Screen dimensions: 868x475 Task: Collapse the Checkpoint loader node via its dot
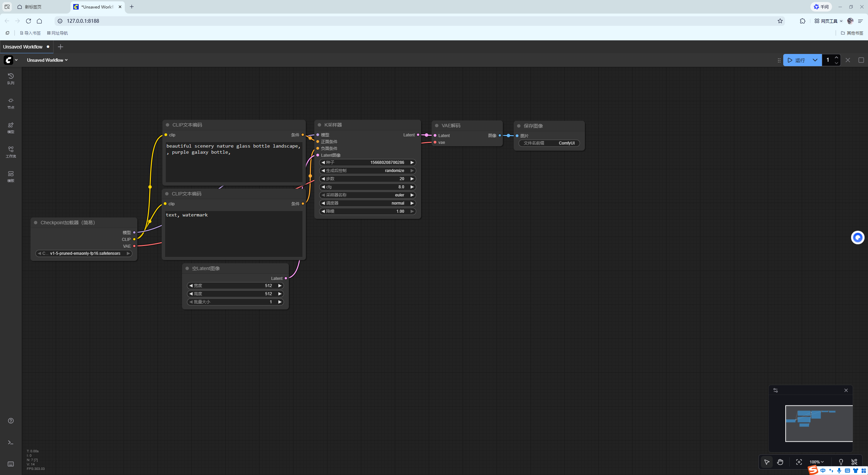pos(36,223)
